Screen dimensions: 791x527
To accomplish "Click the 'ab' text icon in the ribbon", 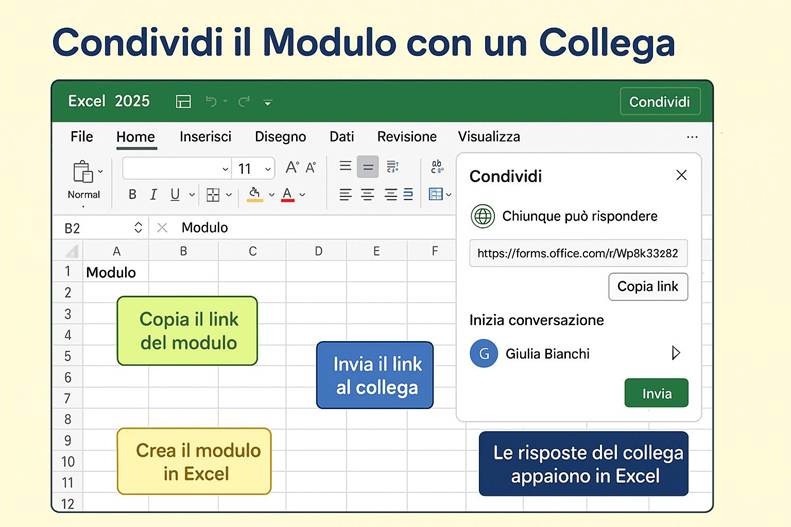I will point(437,166).
